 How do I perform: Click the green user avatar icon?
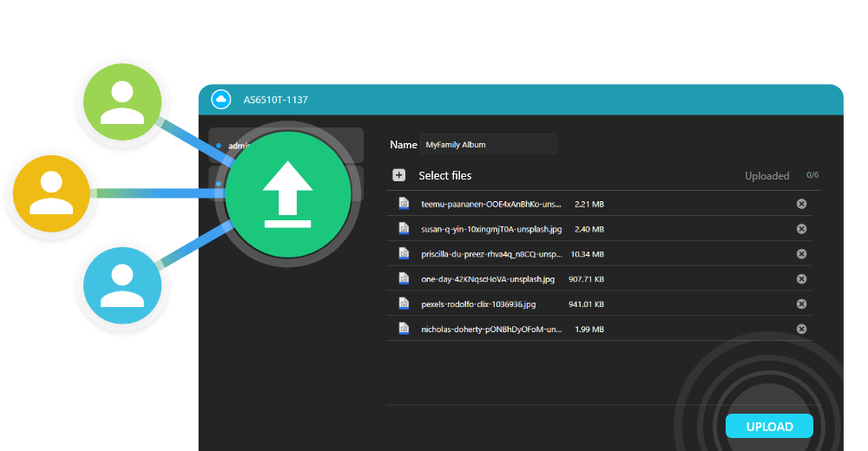tap(122, 101)
